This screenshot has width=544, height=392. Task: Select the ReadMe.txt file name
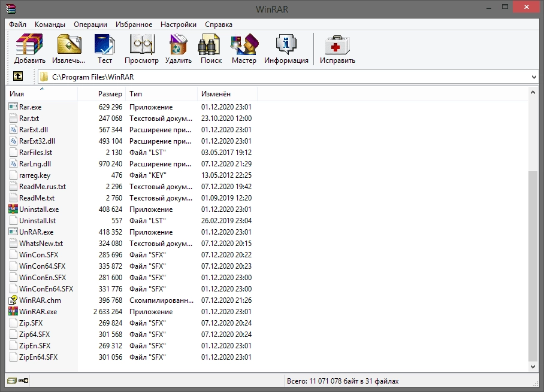click(37, 198)
